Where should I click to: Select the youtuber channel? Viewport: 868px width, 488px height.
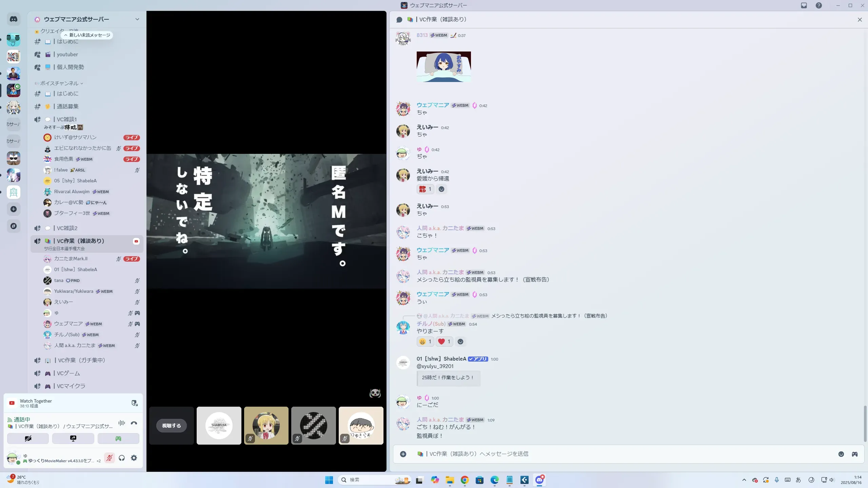[x=67, y=55]
